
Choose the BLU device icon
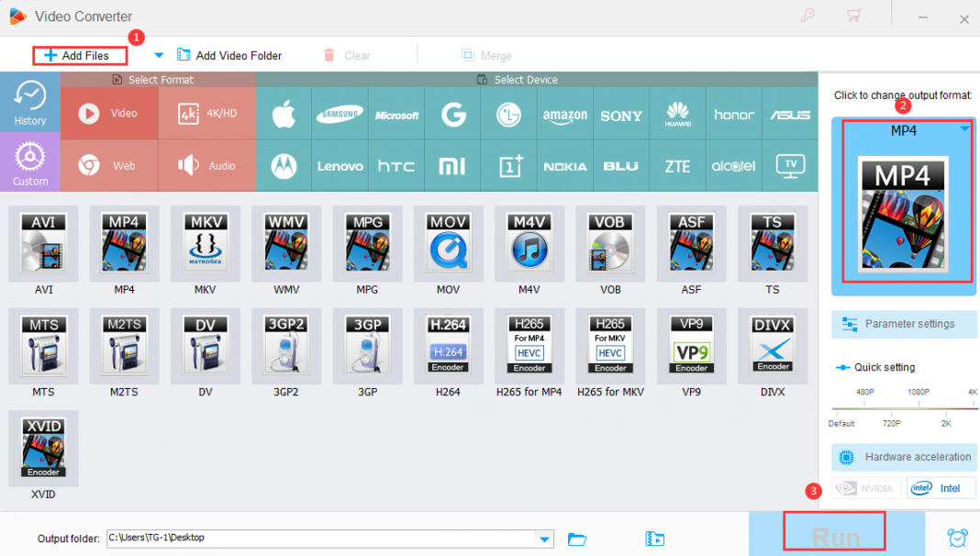[x=621, y=165]
